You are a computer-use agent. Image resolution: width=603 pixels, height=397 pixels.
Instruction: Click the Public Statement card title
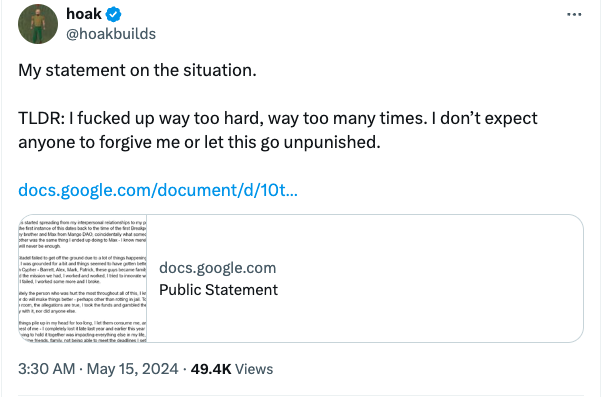(x=218, y=290)
